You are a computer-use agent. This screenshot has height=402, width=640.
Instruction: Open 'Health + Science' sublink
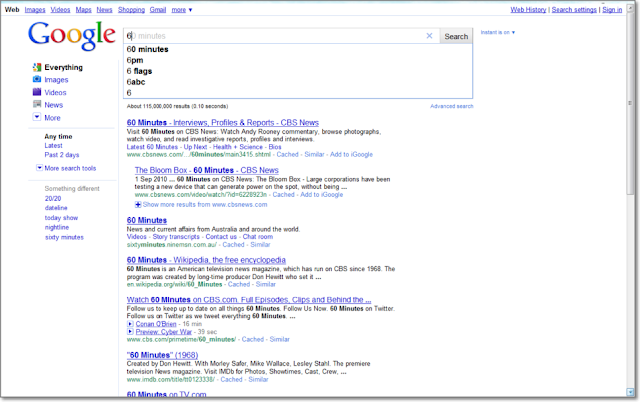coord(238,147)
